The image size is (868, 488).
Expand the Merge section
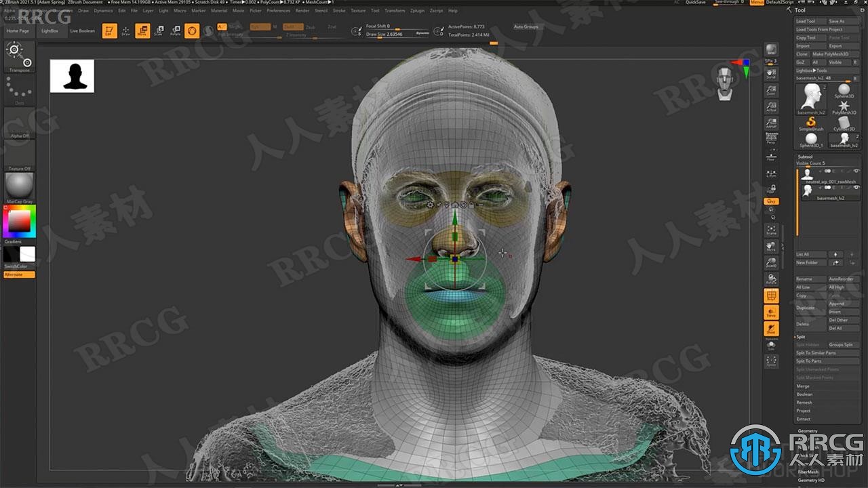coord(803,386)
